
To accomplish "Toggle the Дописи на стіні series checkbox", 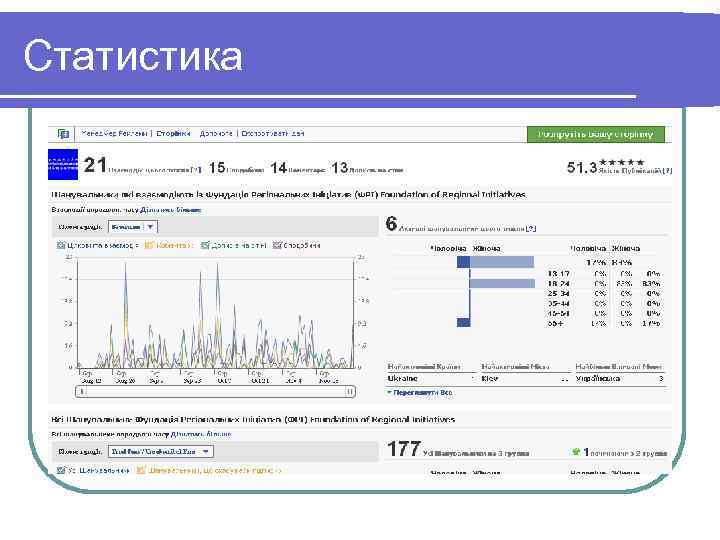I will tap(205, 245).
